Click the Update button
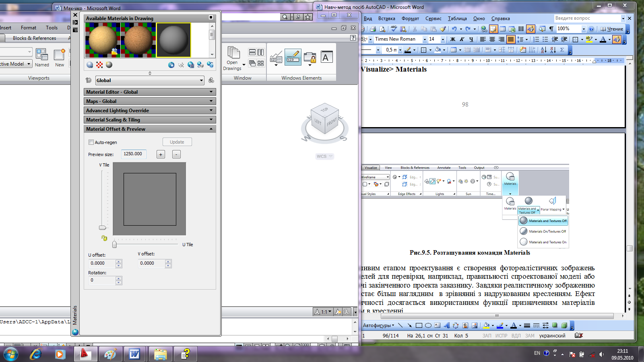Screen dimensions: 644x362 (x=177, y=142)
